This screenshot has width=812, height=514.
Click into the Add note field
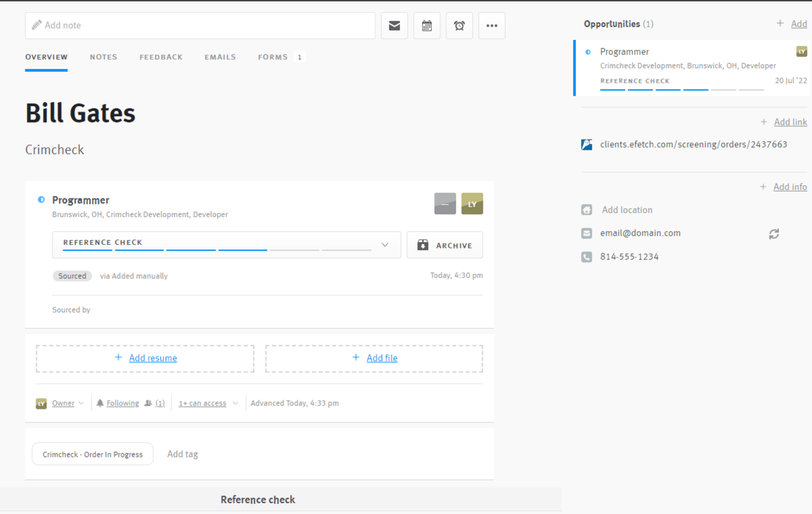click(200, 25)
